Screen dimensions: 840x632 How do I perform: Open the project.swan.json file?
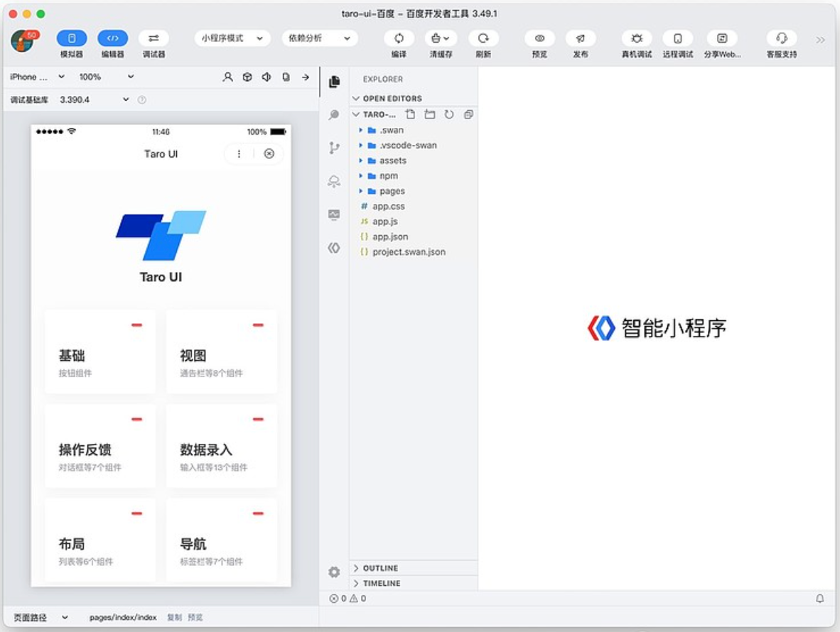click(x=414, y=251)
